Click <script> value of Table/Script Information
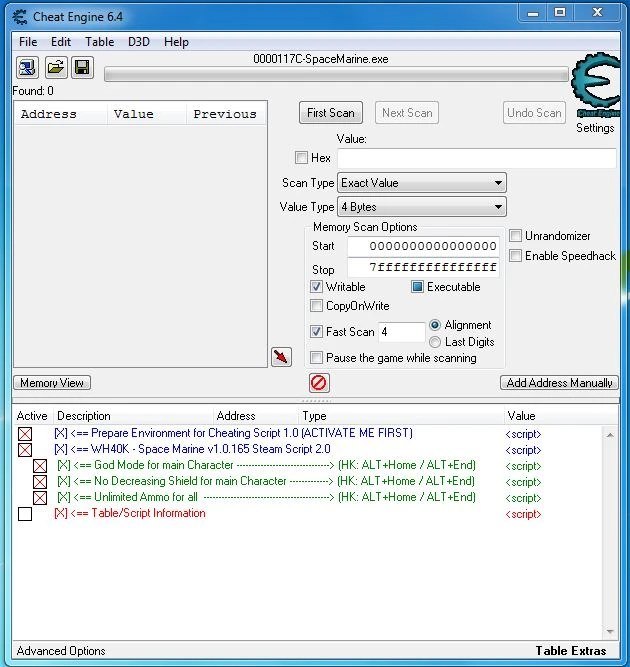630x667 pixels. 523,514
